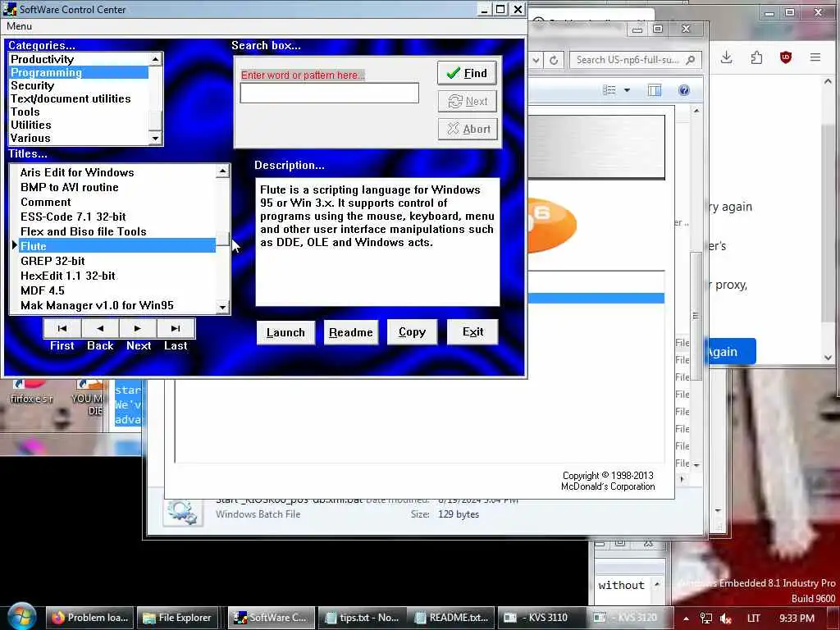Select MDF 4.5 title
The width and height of the screenshot is (840, 630).
(x=116, y=290)
